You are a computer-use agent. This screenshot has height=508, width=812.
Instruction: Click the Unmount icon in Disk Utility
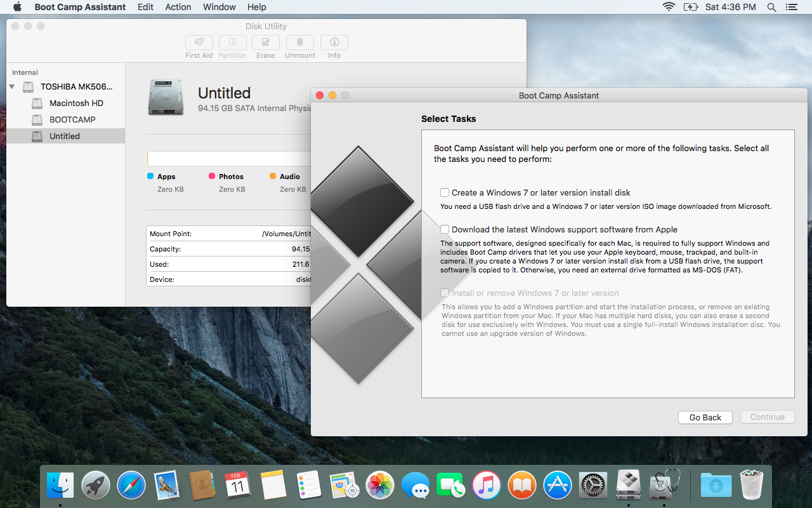299,42
